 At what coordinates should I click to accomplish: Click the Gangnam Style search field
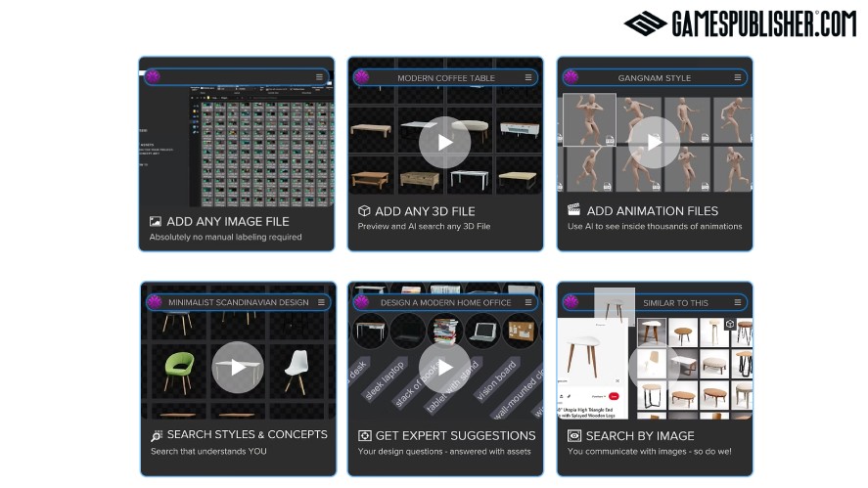coord(655,77)
